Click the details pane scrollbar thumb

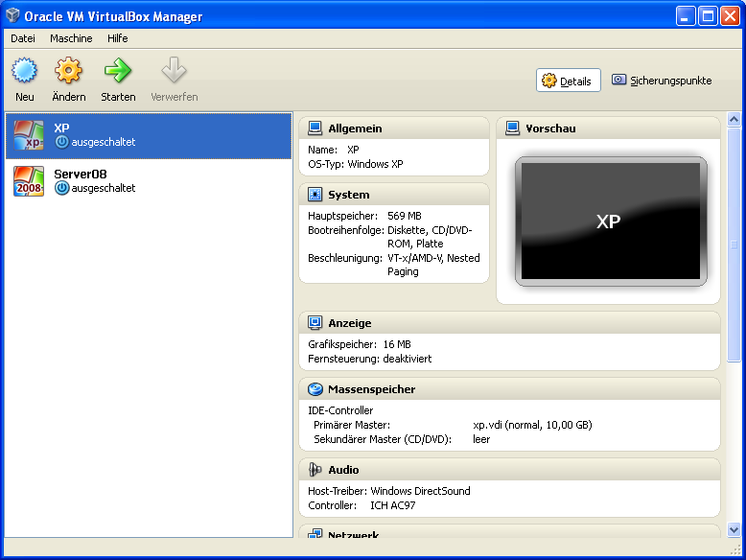[x=734, y=245]
